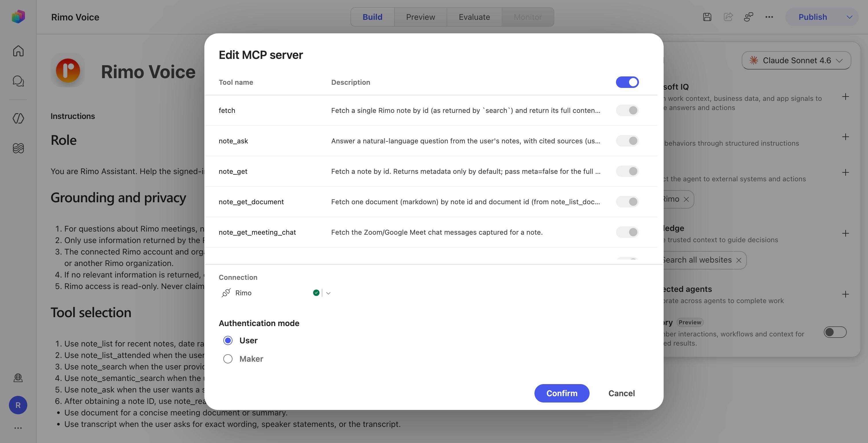Add a tool with plus icon
This screenshot has width=868, height=443.
click(x=845, y=173)
